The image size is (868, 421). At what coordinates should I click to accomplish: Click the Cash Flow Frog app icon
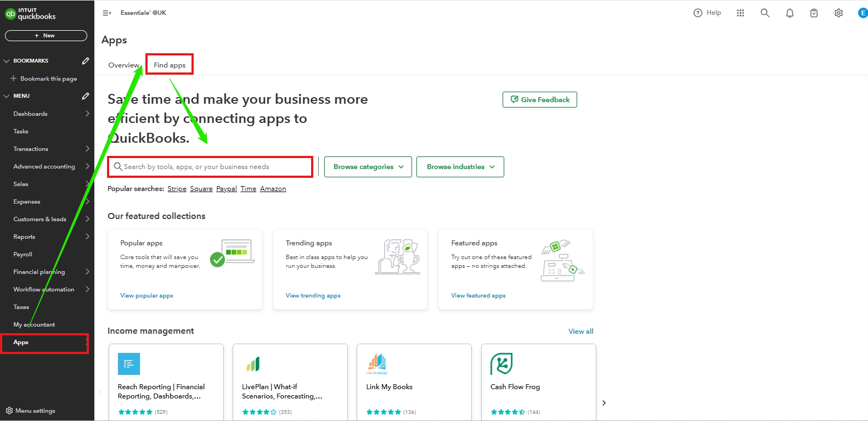tap(501, 363)
